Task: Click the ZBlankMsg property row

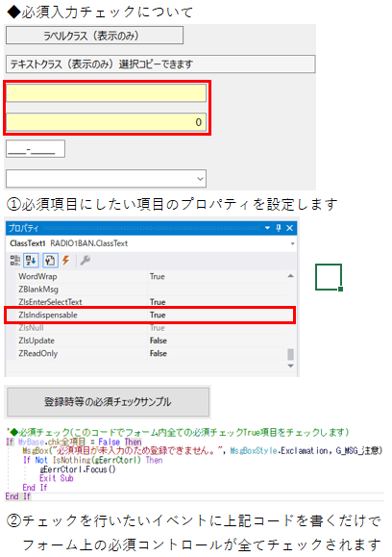Action: coord(151,290)
